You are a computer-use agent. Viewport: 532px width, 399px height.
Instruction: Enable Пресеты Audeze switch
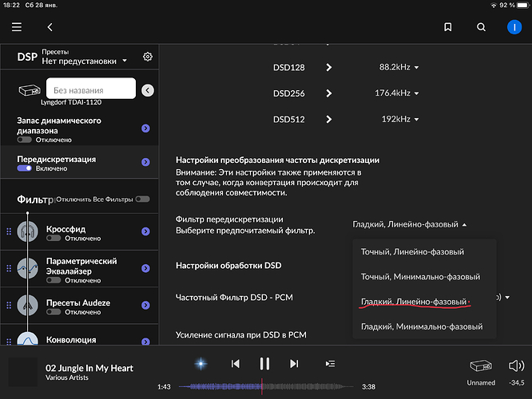pos(54,311)
